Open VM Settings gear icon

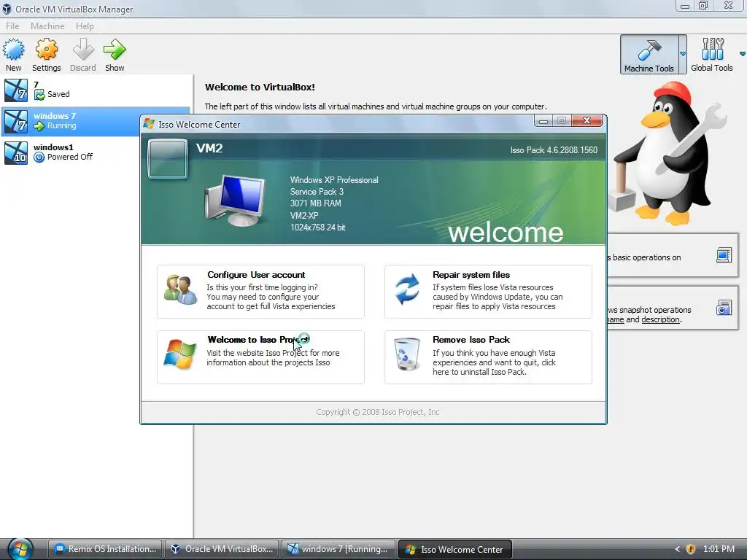46,50
